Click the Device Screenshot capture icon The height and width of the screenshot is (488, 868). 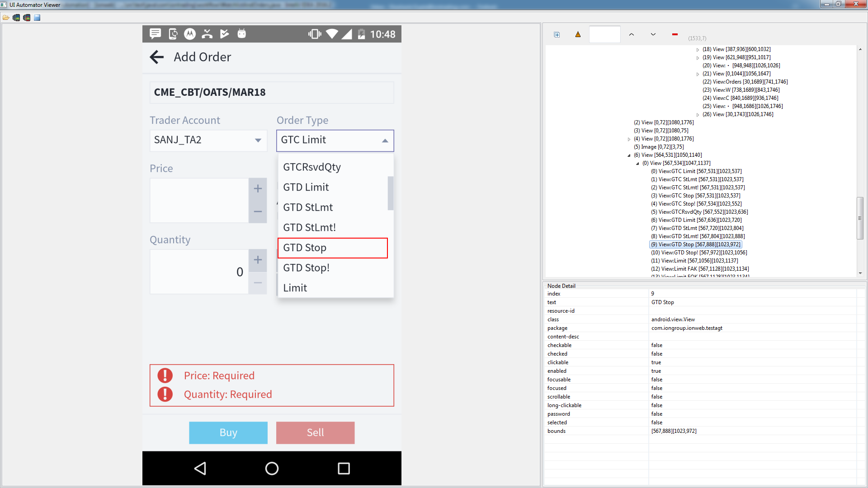pos(16,18)
